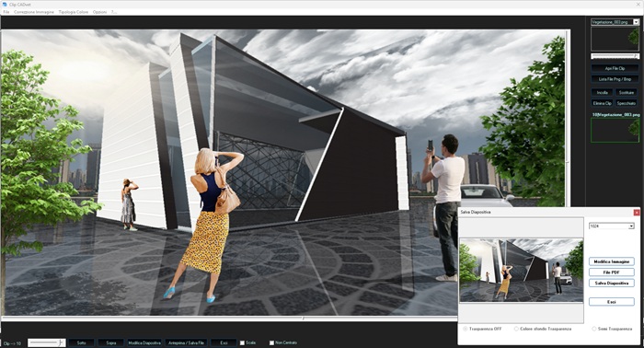Click the Elimina Clip button
This screenshot has height=348, width=644.
[602, 103]
